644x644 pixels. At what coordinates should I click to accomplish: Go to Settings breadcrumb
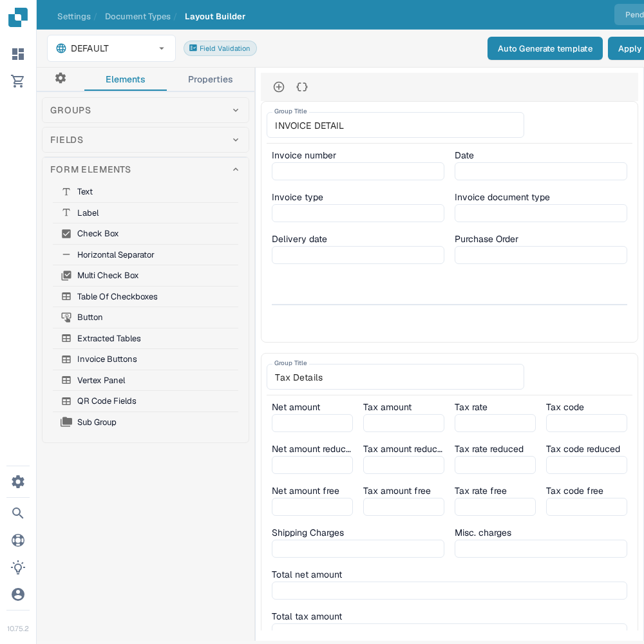(74, 17)
